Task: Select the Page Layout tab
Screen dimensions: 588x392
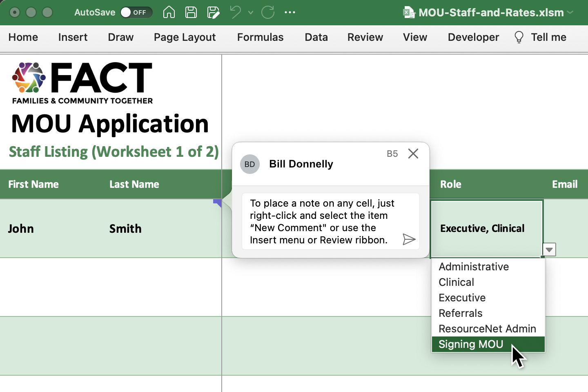Action: point(185,37)
